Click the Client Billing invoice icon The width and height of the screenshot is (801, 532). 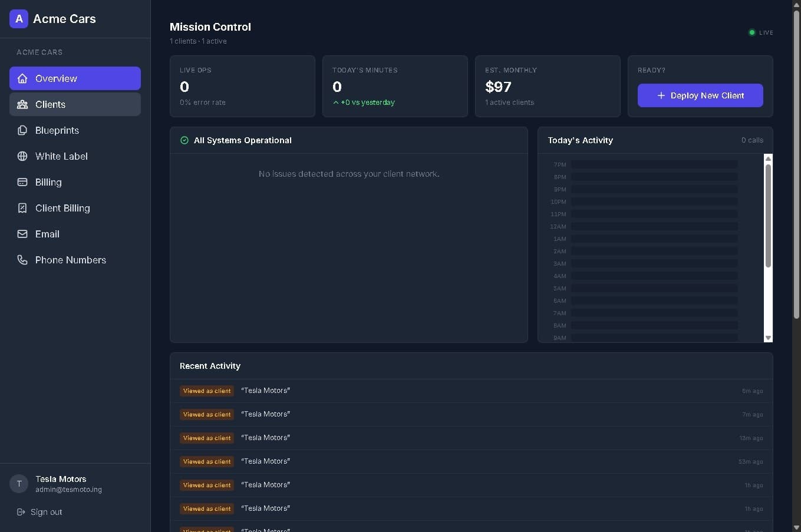tap(22, 208)
